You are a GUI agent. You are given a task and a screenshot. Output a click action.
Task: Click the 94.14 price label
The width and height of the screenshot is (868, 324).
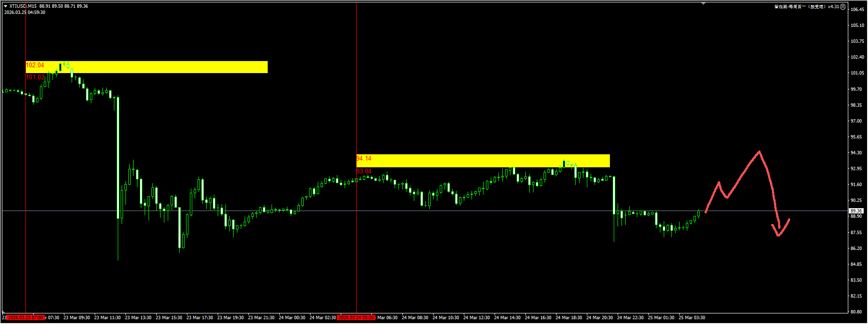[364, 159]
